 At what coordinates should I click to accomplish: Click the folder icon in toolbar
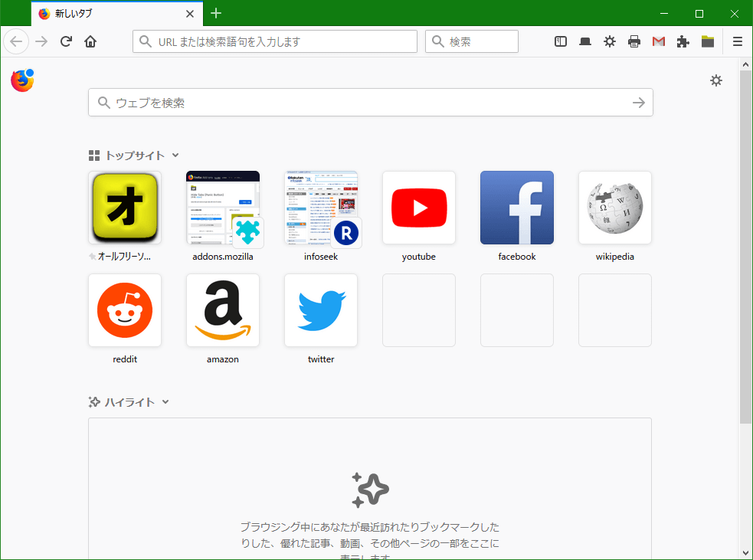tap(707, 42)
